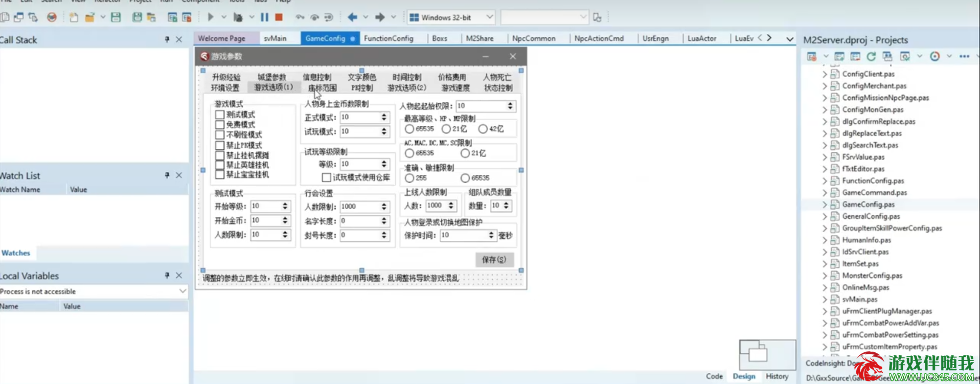The width and height of the screenshot is (980, 384).
Task: Click the 人数限制 spinner arrows under 行会设置
Action: [384, 207]
